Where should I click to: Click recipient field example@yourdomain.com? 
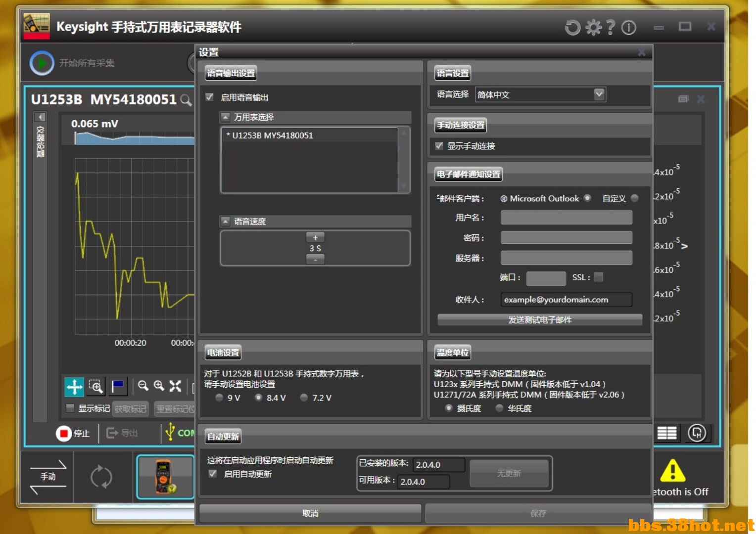567,300
